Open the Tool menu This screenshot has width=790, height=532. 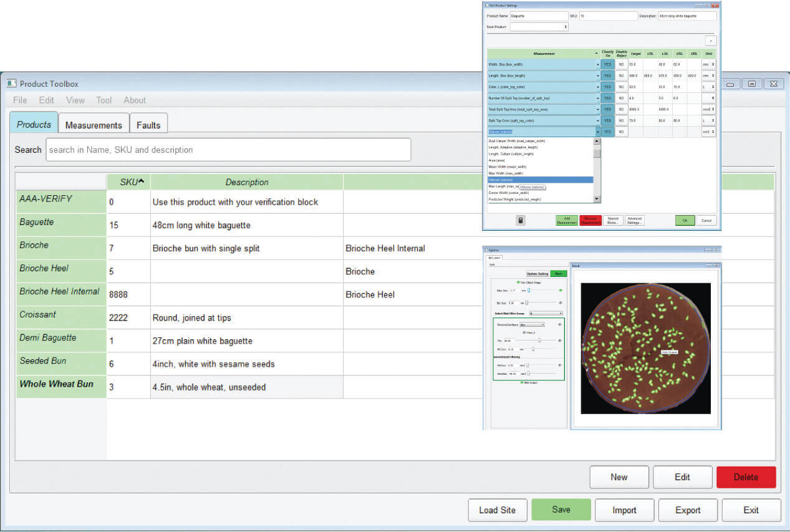[104, 100]
